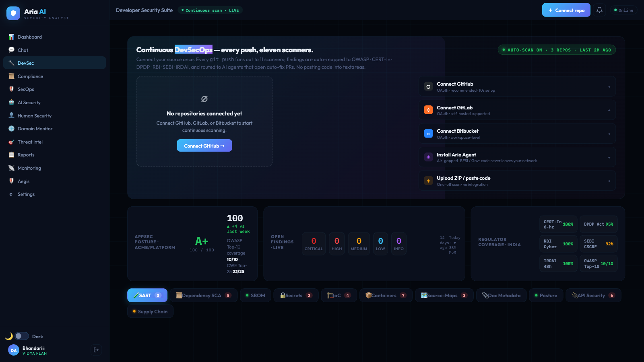
Task: Click the Domain Monitor globe icon
Action: coord(11,129)
